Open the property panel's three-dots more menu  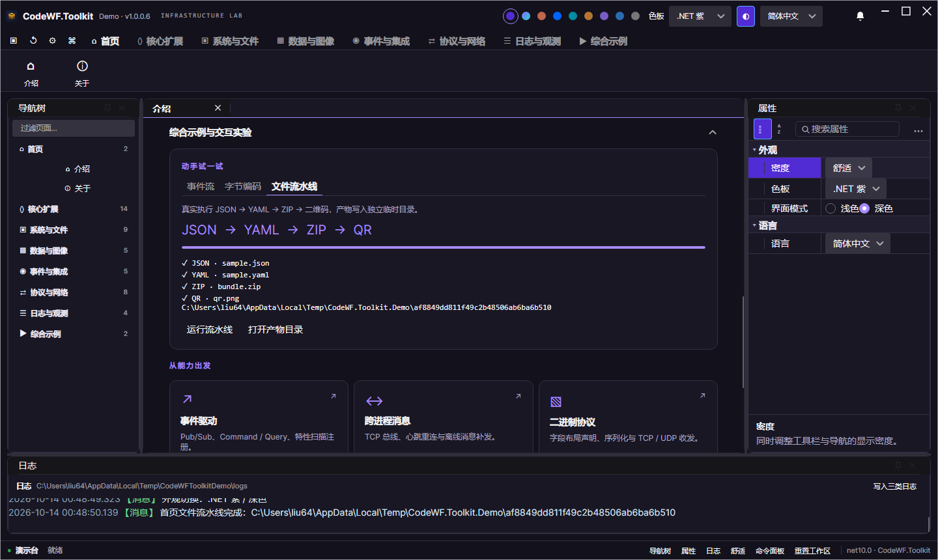[918, 130]
